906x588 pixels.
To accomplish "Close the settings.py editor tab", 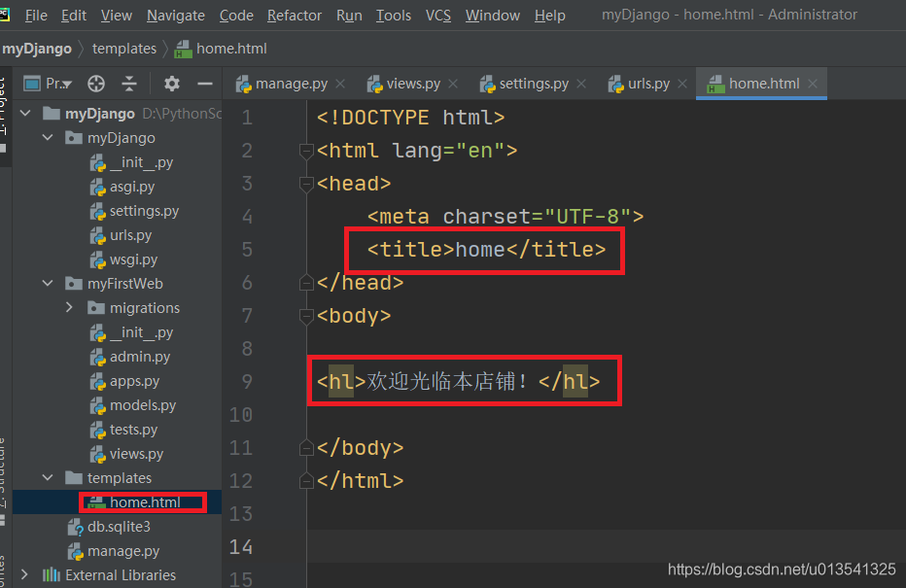I will (581, 84).
